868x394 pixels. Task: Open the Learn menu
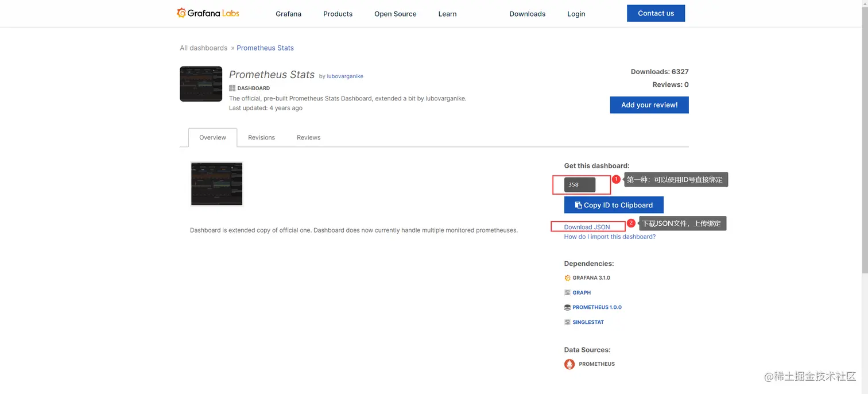click(448, 14)
